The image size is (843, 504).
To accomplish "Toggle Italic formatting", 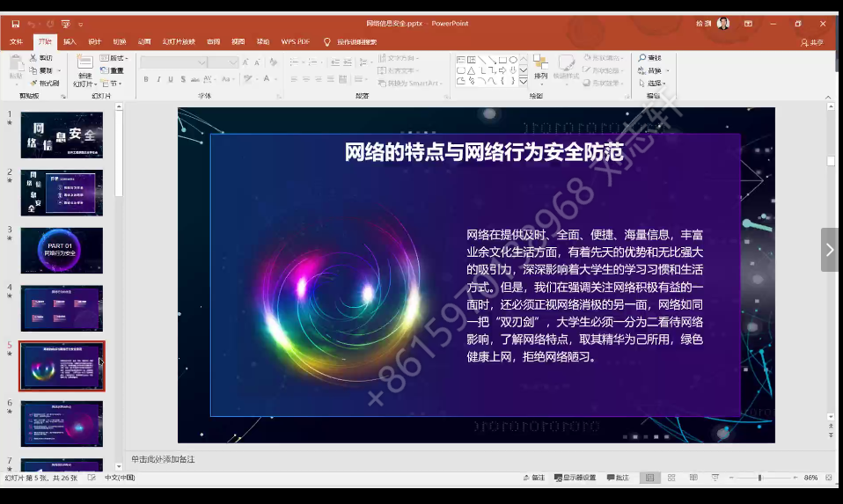I will coord(158,79).
